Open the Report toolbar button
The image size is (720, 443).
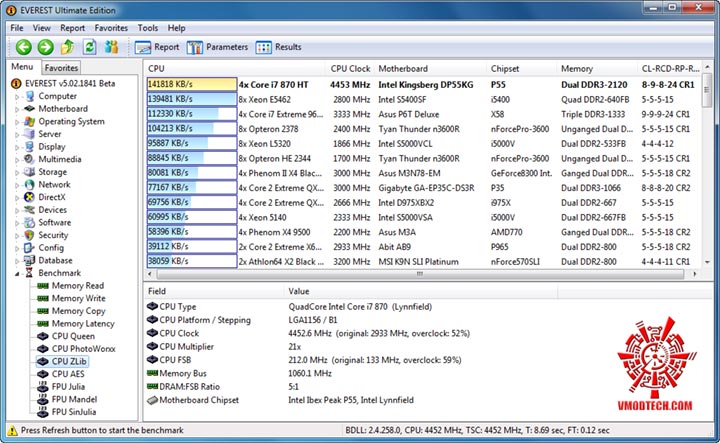pyautogui.click(x=157, y=47)
